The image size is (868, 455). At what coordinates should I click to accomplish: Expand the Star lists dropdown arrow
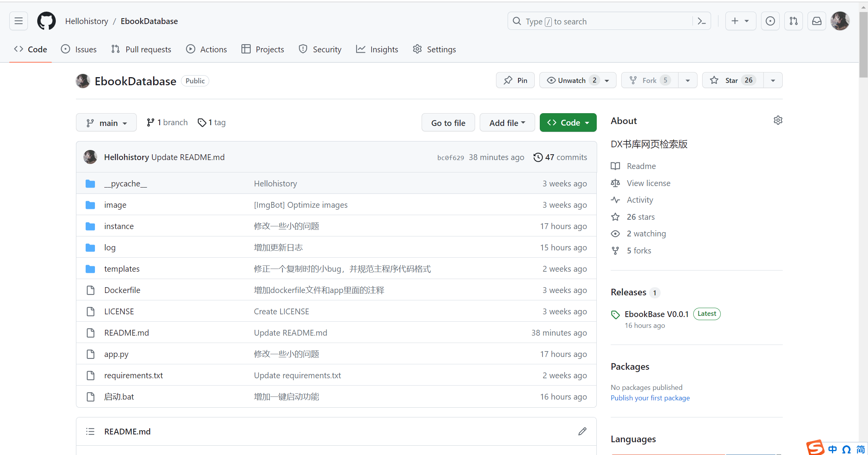(x=773, y=80)
